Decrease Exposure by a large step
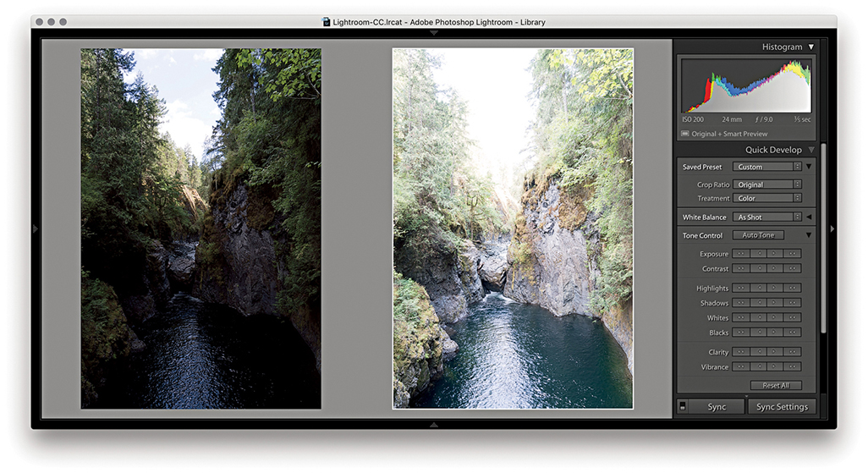The image size is (868, 473). (x=741, y=254)
